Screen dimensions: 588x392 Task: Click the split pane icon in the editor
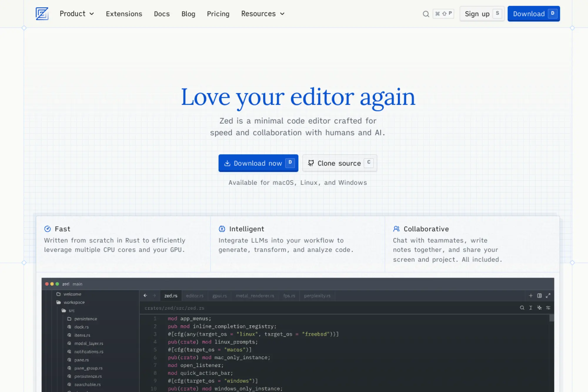click(x=539, y=296)
